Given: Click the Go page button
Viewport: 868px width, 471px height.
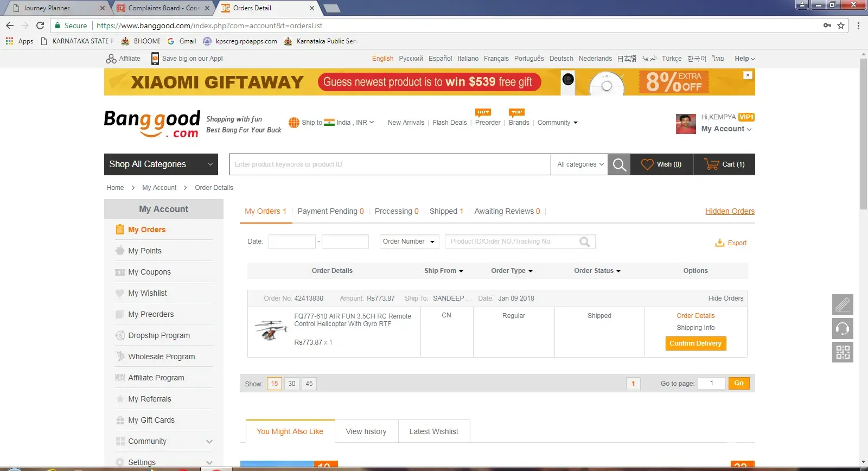Looking at the screenshot, I should pyautogui.click(x=739, y=383).
